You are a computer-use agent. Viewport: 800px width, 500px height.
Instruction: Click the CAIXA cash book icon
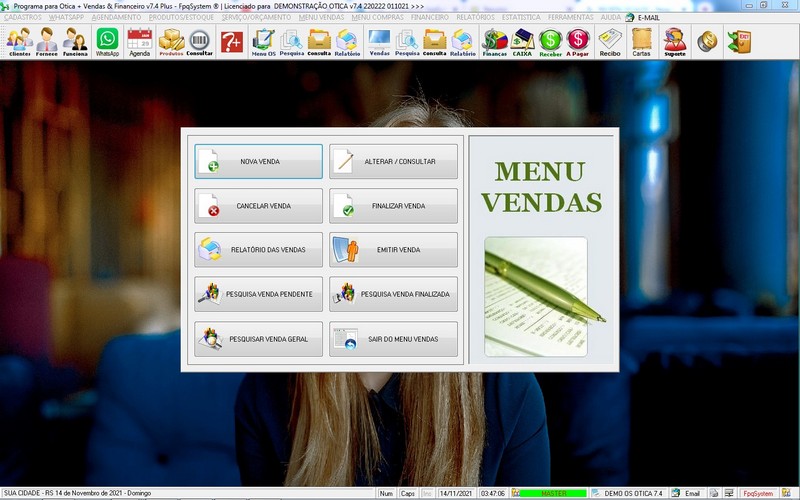[x=522, y=42]
